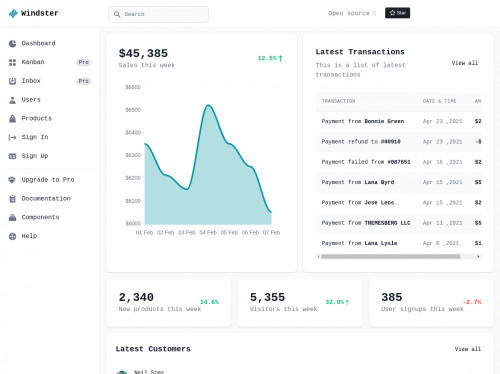Screen dimensions: 500x374
Task: Click the Open source link
Action: (x=352, y=13)
